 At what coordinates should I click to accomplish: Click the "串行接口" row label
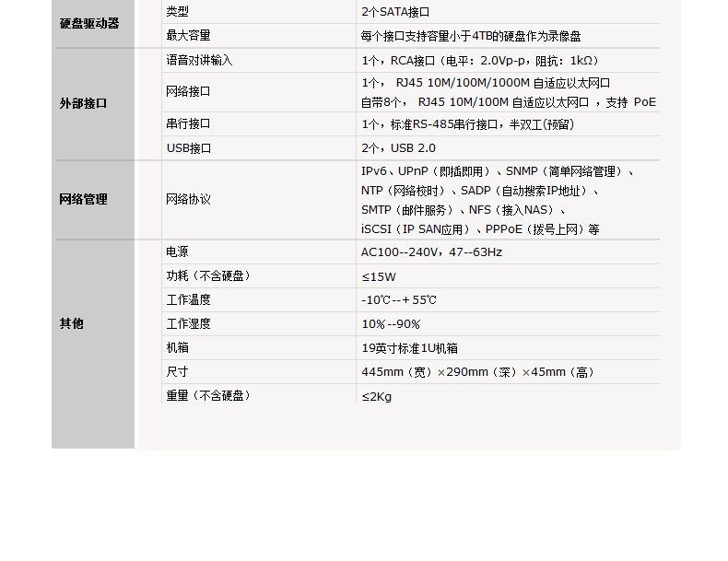pos(188,123)
